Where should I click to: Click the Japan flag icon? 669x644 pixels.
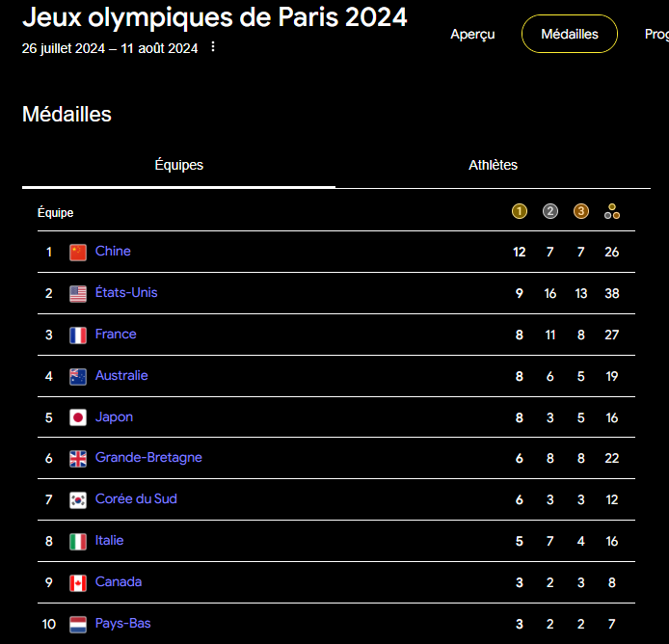[78, 418]
